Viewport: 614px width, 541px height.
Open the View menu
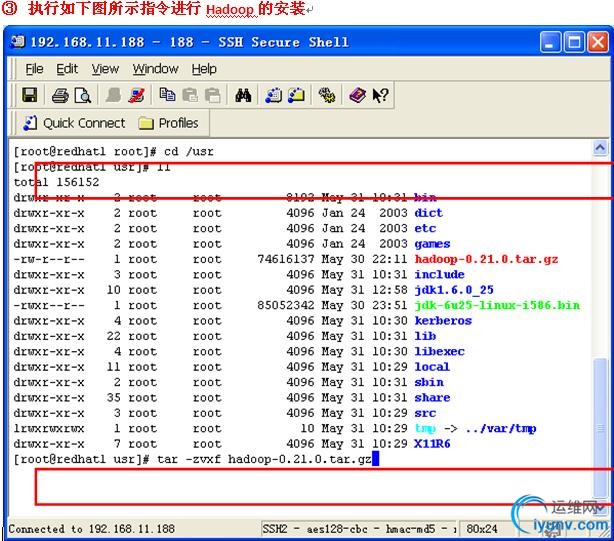pos(105,69)
